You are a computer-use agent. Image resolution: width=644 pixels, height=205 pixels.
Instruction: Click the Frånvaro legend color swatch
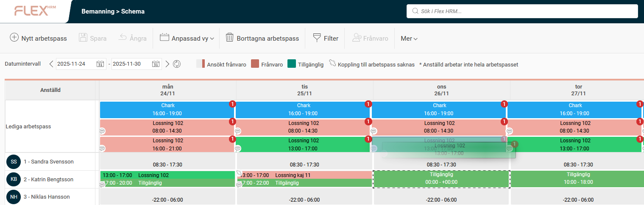pyautogui.click(x=255, y=64)
